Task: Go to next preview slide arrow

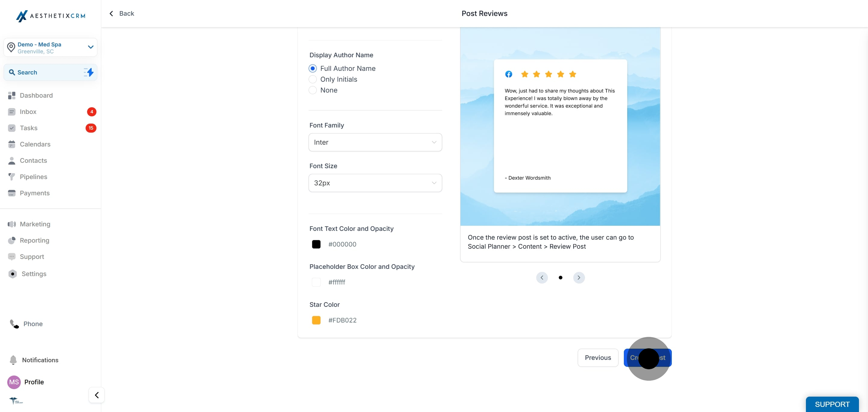Action: [x=579, y=278]
